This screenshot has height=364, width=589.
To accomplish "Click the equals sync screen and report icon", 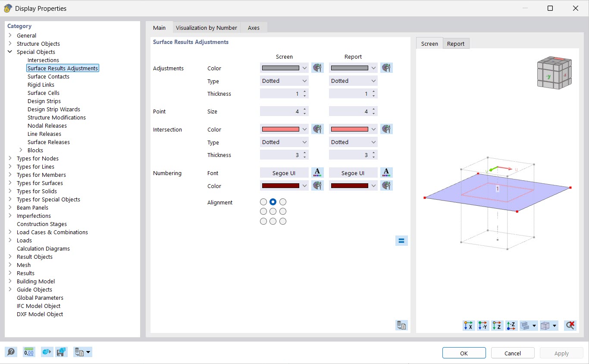I will [401, 241].
